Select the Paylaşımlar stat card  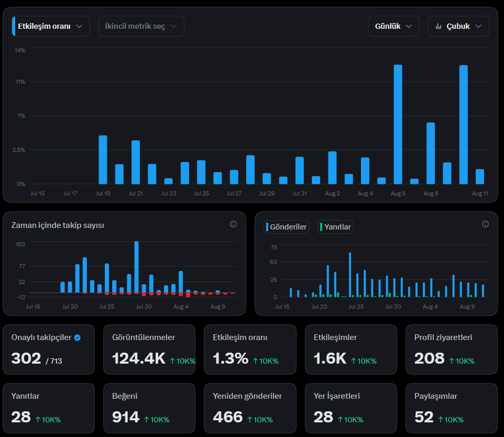pyautogui.click(x=452, y=408)
